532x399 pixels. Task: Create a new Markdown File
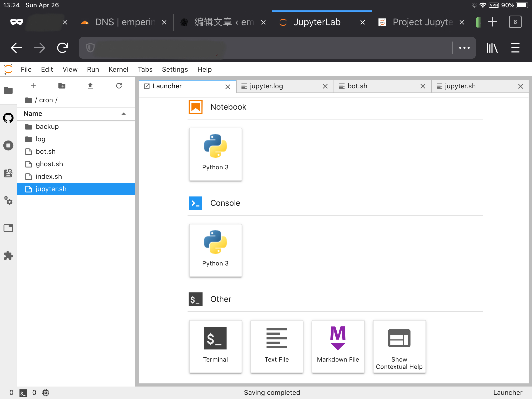pyautogui.click(x=338, y=347)
